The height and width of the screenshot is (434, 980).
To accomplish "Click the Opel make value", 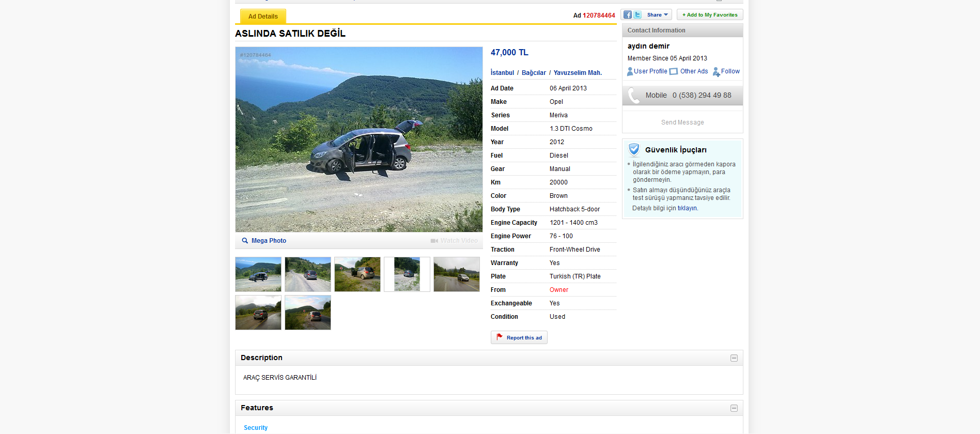I will pyautogui.click(x=556, y=102).
